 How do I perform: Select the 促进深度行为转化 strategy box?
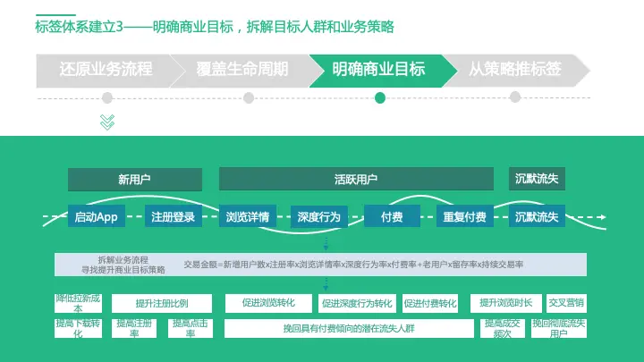[x=357, y=303]
